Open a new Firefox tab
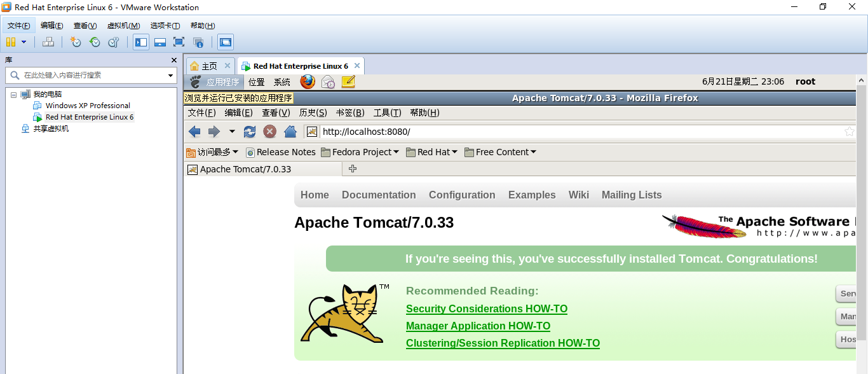 click(353, 169)
